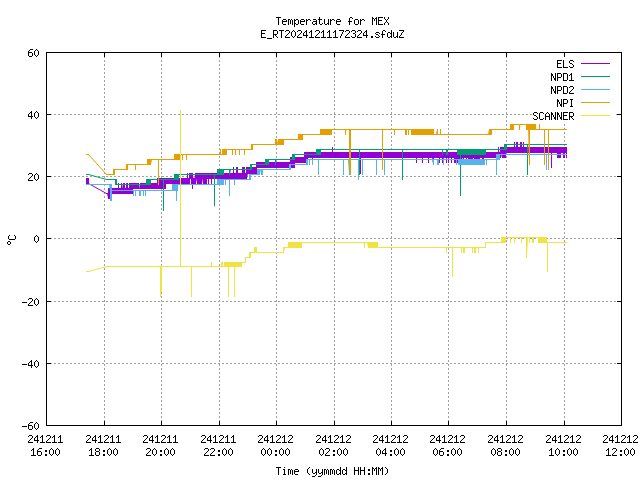The image size is (640, 480).
Task: Click the x-axis tick 241212 10:00
Action: (x=564, y=446)
